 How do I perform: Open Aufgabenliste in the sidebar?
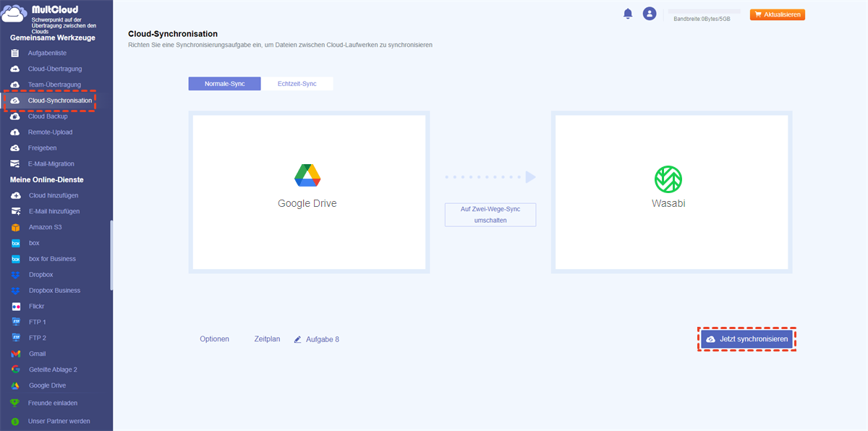pos(46,53)
